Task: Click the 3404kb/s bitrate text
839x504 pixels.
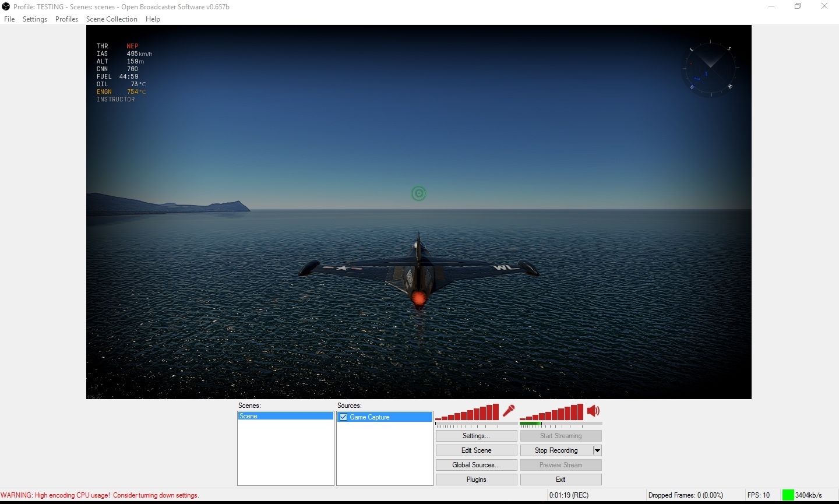Action: pos(809,495)
